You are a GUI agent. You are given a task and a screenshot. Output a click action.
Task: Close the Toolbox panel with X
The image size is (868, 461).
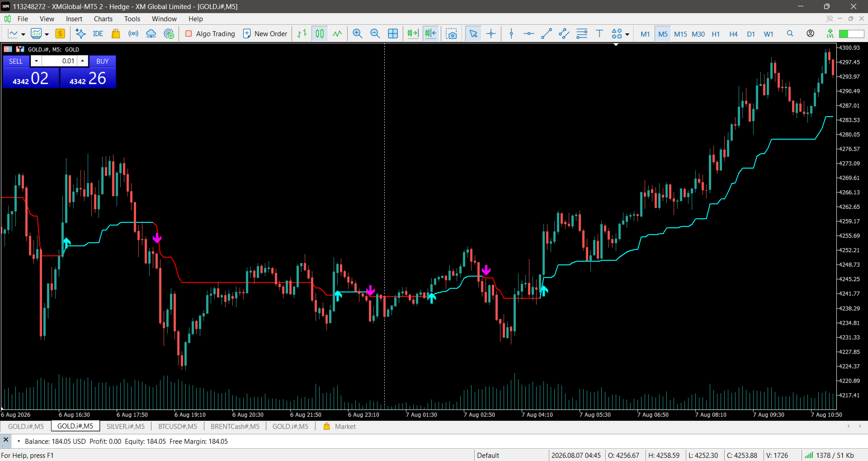(x=6, y=439)
